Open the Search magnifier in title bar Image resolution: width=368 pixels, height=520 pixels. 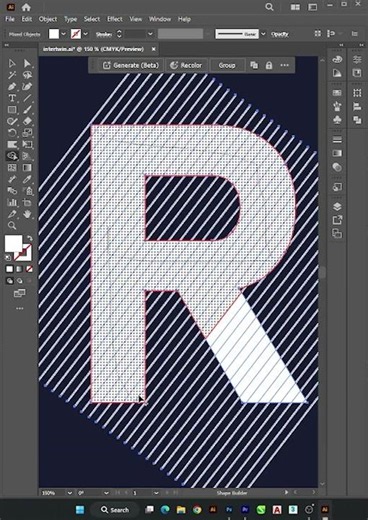click(269, 7)
